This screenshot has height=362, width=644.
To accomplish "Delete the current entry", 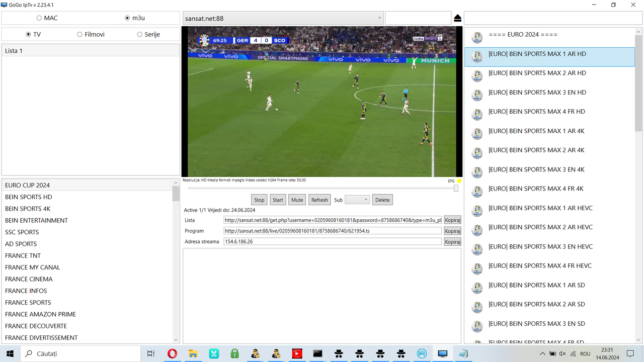I will coord(382,200).
